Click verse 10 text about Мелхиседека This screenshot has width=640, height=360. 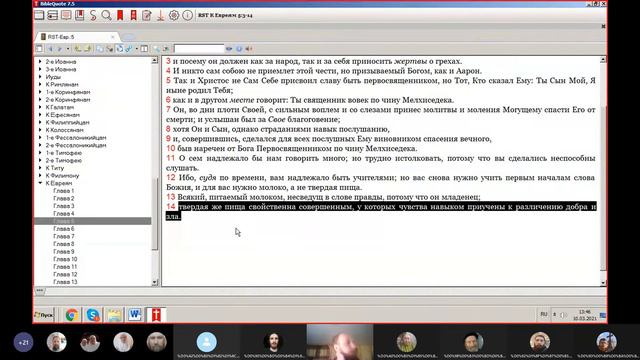[x=297, y=149]
